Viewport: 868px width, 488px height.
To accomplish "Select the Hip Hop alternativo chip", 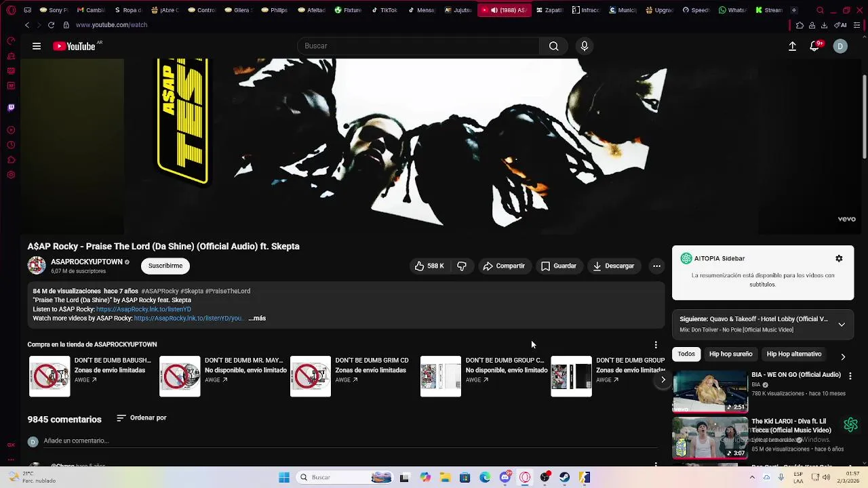I will click(x=793, y=354).
